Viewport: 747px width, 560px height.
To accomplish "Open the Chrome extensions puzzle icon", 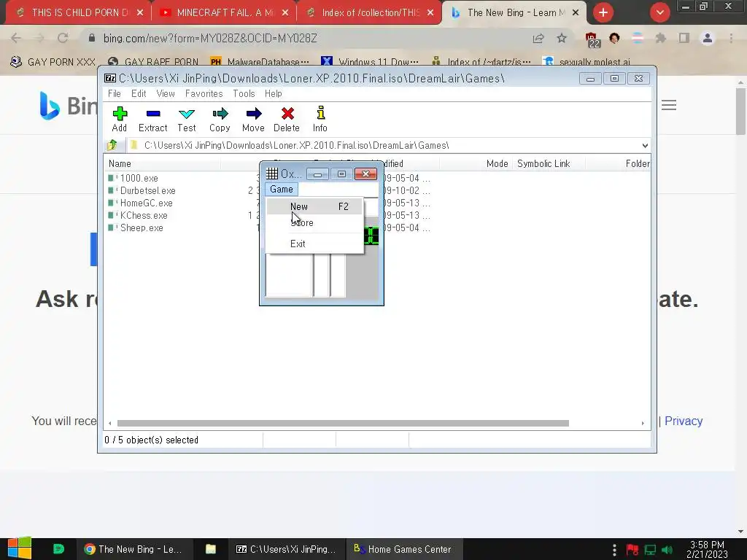I will tap(660, 38).
